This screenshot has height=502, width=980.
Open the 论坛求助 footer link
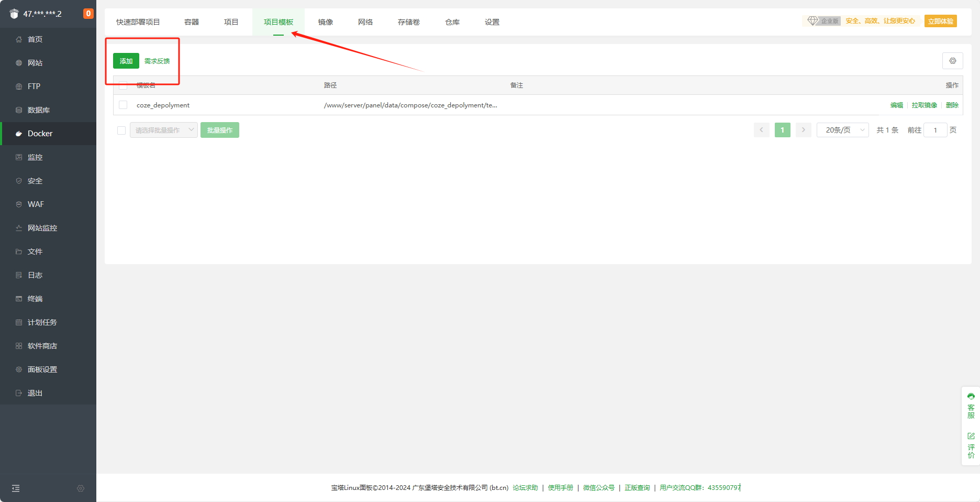click(525, 488)
